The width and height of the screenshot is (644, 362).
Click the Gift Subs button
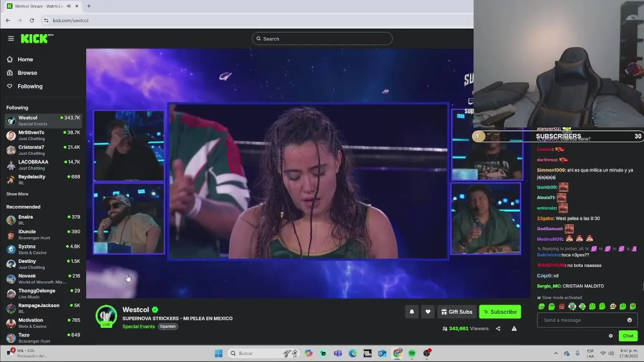[457, 312]
